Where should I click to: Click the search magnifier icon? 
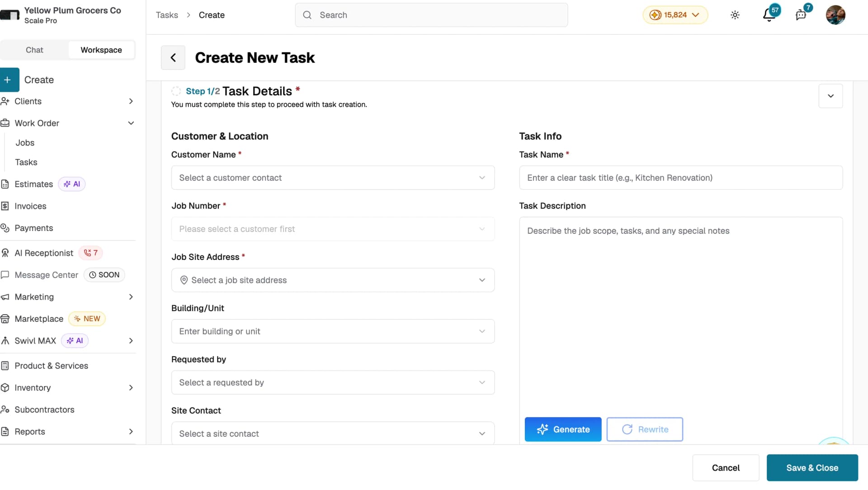click(x=307, y=15)
